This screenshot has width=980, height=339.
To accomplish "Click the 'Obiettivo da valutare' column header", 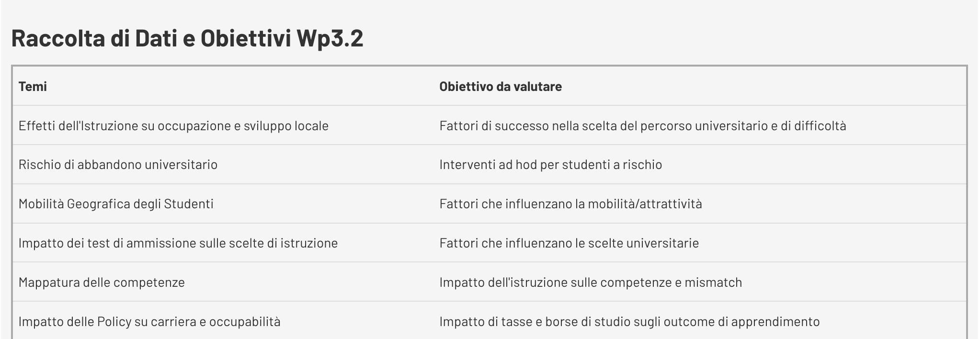I will pyautogui.click(x=501, y=87).
